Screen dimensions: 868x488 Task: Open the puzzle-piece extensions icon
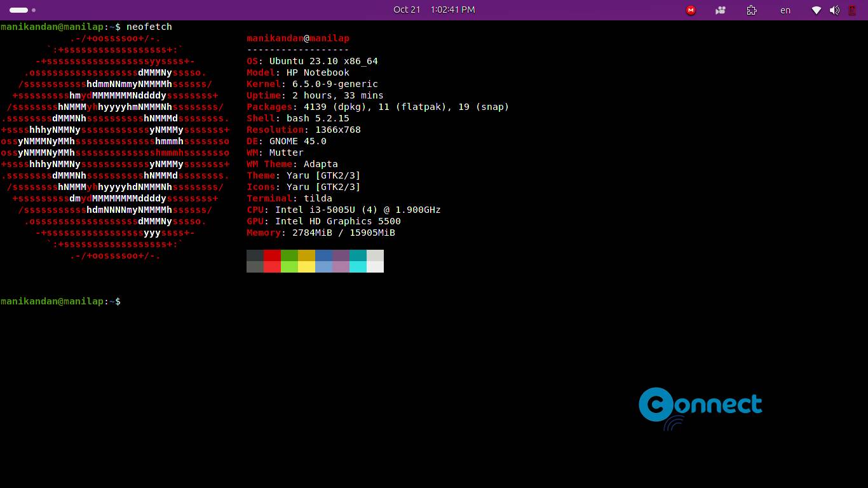pyautogui.click(x=752, y=10)
